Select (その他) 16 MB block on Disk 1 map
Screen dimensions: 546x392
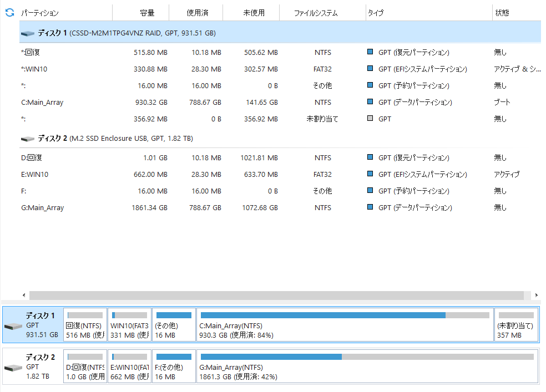[x=174, y=325]
